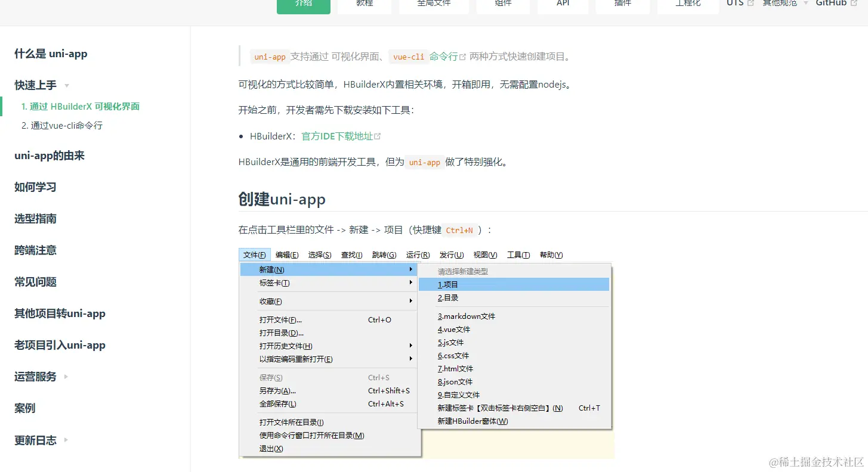Open sidebar item 选型指南
Screen dimensions: 868x472
(x=35, y=219)
